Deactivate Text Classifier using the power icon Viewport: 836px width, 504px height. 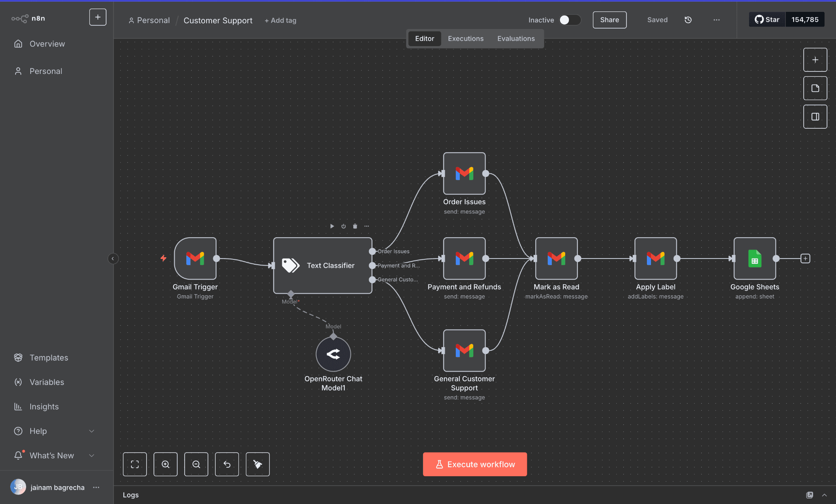[x=343, y=226]
